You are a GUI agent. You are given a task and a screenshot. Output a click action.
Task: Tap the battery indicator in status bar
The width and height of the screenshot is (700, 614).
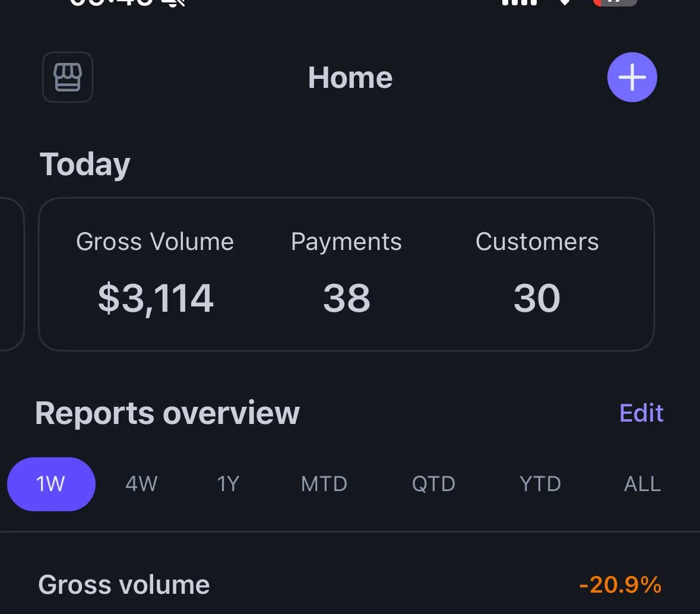(x=615, y=3)
